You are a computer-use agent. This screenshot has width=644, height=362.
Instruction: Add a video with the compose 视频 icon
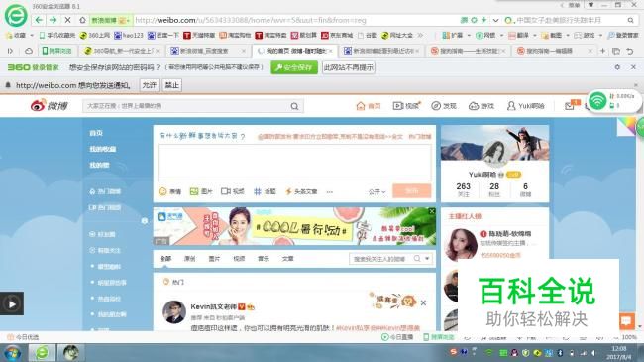pos(233,191)
